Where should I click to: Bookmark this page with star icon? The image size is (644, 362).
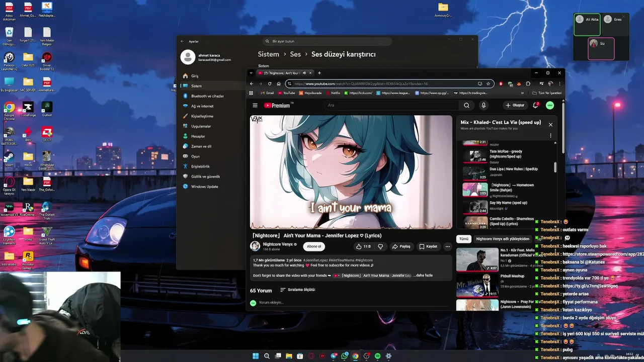[488, 83]
